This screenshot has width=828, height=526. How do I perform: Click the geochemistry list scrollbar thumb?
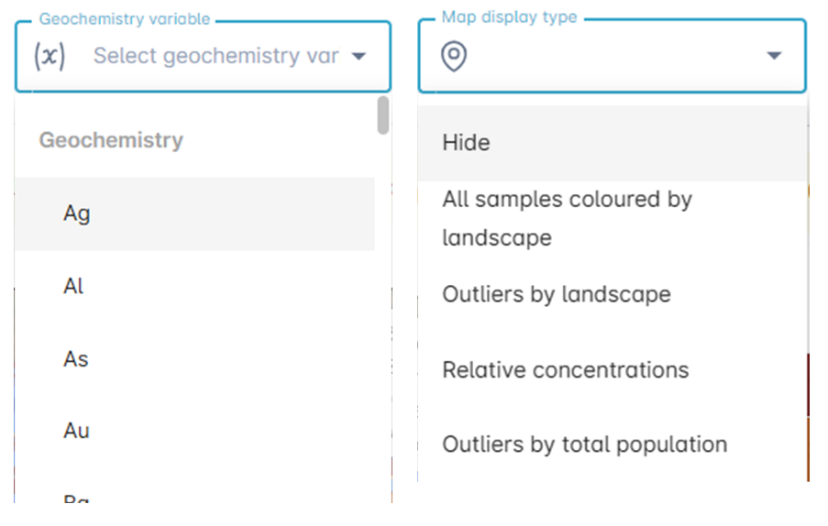pos(383,115)
